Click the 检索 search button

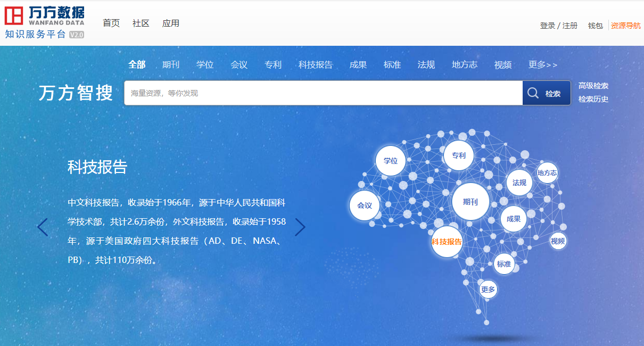pos(547,93)
